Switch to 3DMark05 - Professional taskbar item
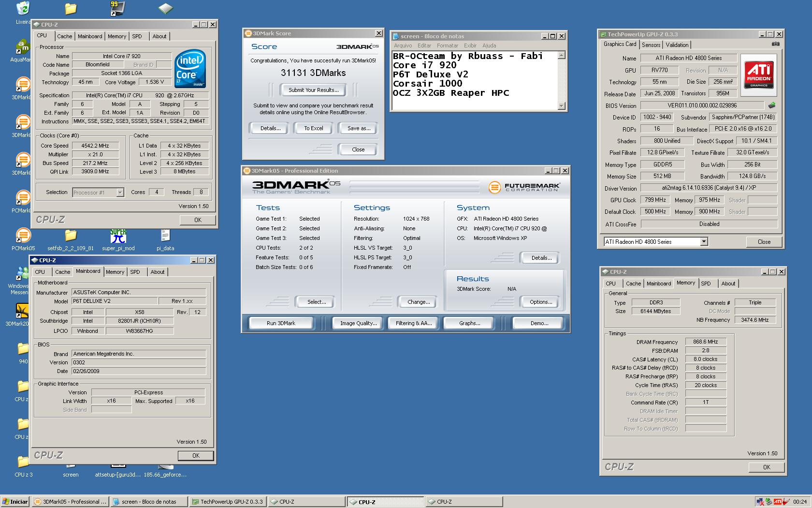812x508 pixels. 71,502
